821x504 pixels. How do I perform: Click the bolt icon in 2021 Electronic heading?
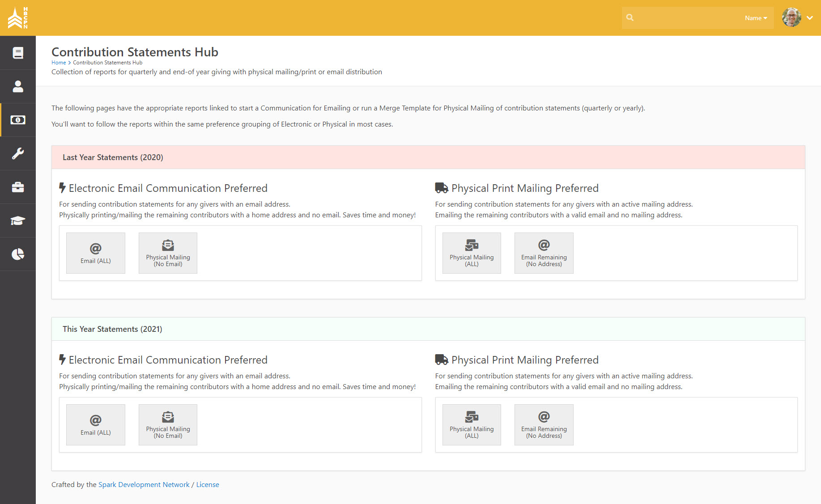point(63,360)
